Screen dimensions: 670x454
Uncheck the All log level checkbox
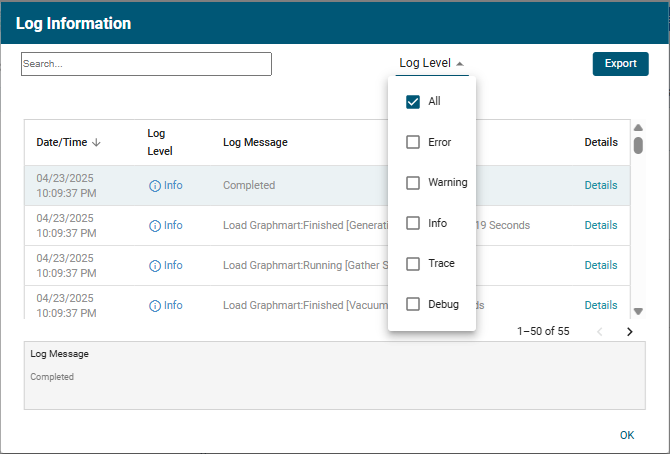click(413, 102)
